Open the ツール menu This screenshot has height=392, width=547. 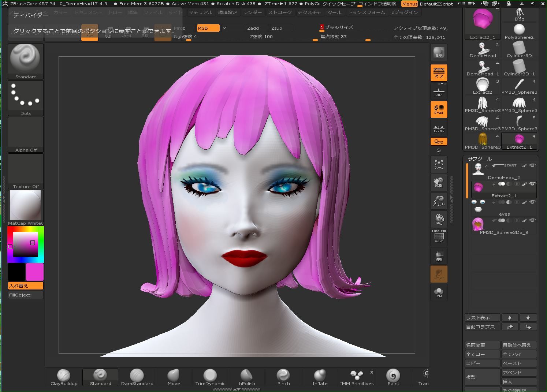tap(335, 12)
